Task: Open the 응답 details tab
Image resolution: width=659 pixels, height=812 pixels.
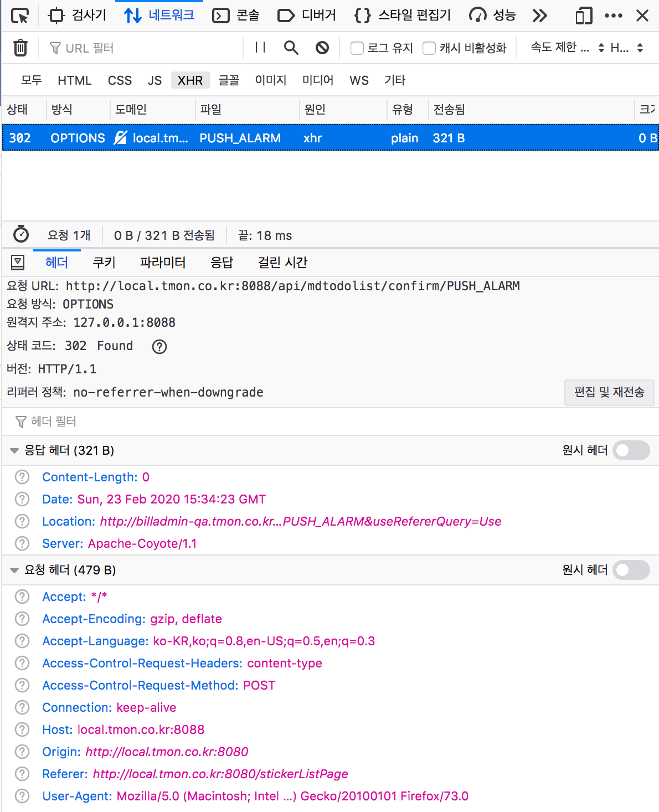Action: pos(222,263)
